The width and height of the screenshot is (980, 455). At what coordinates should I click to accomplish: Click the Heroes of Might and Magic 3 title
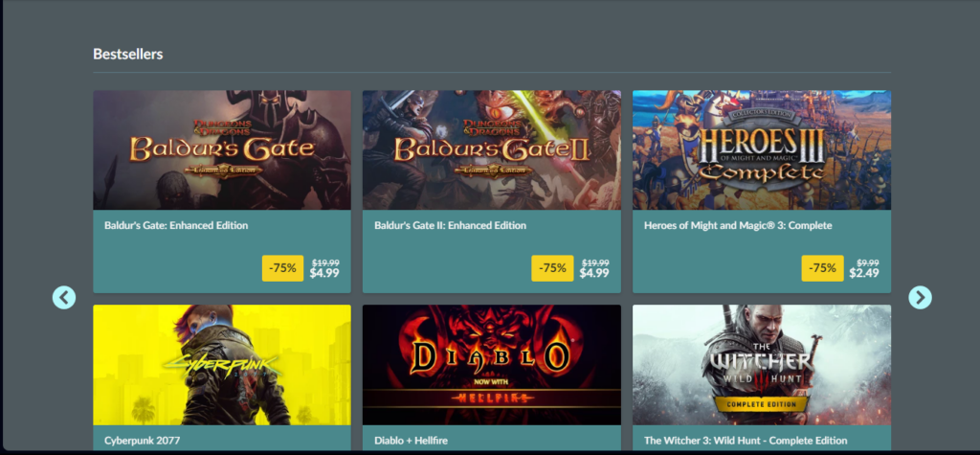(738, 225)
